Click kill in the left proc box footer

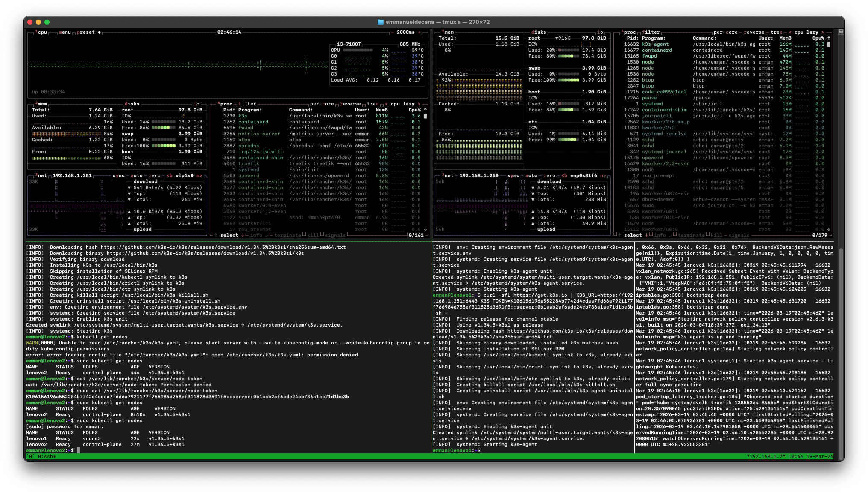click(x=313, y=235)
